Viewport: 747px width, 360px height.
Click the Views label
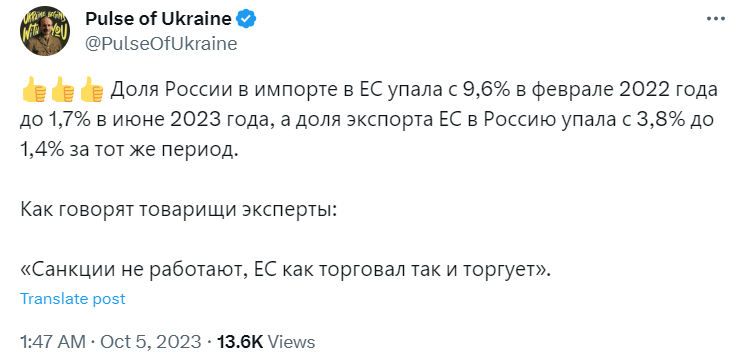[292, 342]
